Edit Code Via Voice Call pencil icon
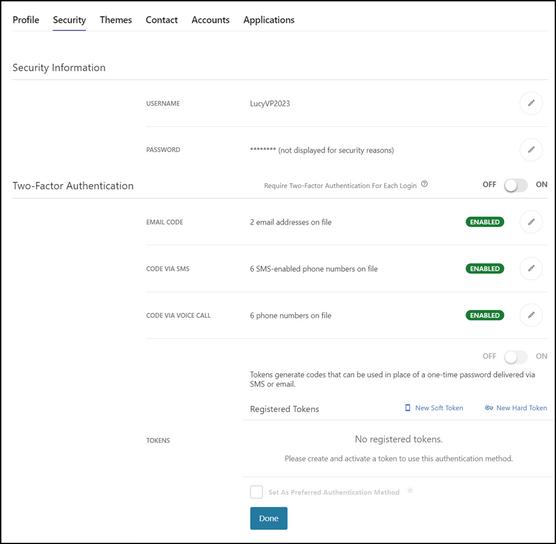This screenshot has height=544, width=556. coord(531,315)
